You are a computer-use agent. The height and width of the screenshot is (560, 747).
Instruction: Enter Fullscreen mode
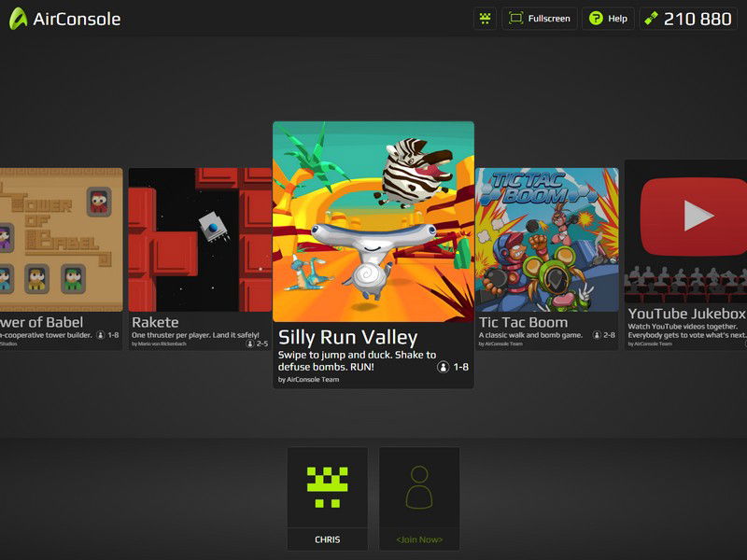[540, 19]
